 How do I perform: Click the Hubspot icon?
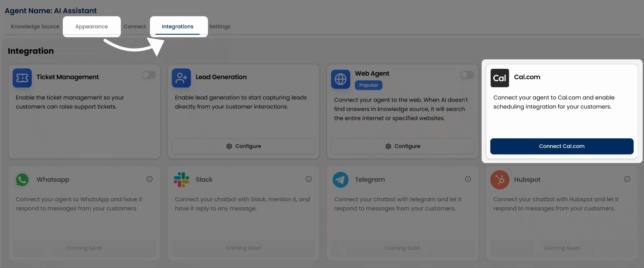coord(500,180)
